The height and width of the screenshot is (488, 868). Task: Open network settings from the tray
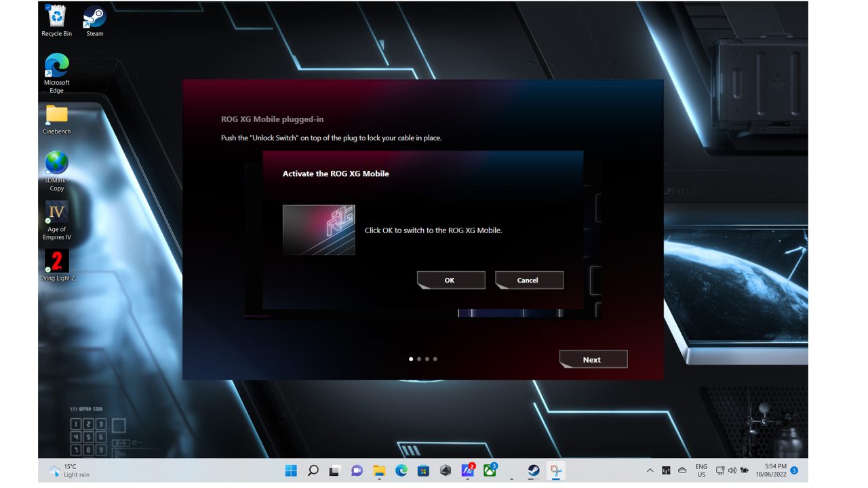tap(720, 470)
